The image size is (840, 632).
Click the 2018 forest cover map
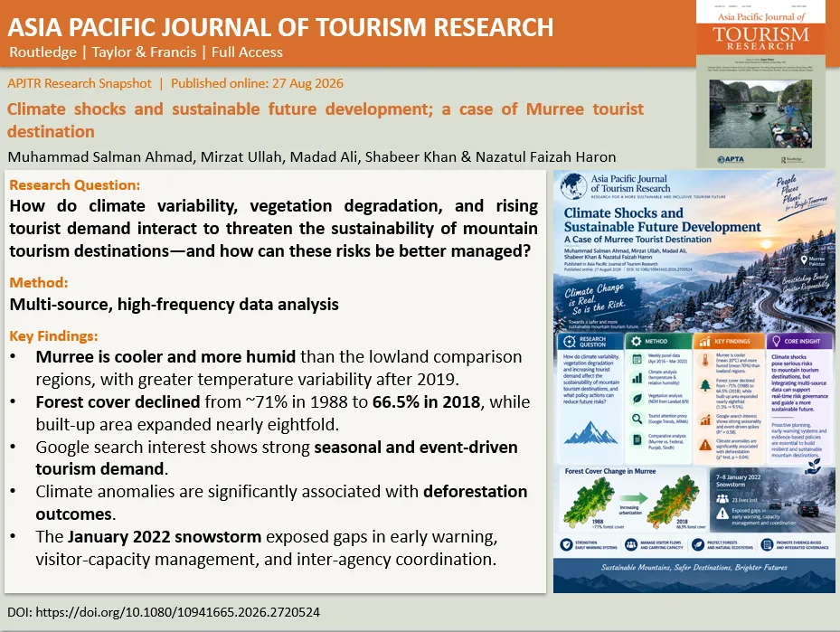pyautogui.click(x=673, y=501)
